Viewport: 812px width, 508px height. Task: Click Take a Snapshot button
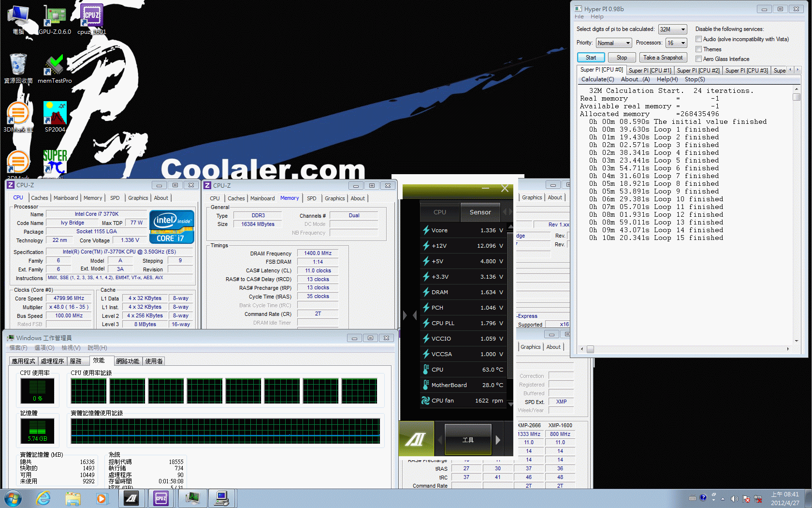[663, 58]
